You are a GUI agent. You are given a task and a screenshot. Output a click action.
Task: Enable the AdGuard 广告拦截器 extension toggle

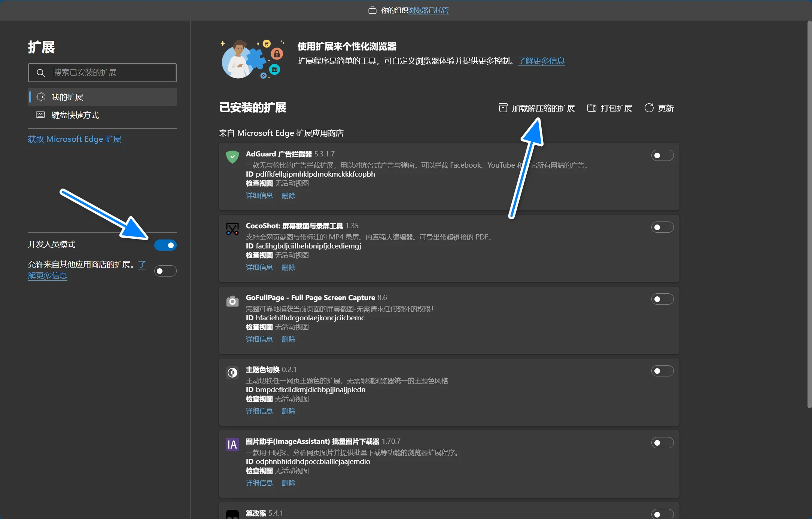tap(662, 155)
